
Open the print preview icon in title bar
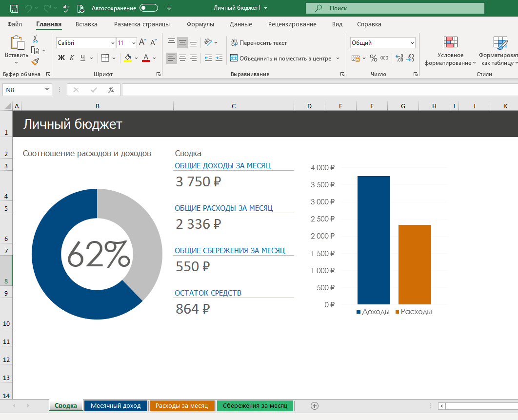pos(80,8)
